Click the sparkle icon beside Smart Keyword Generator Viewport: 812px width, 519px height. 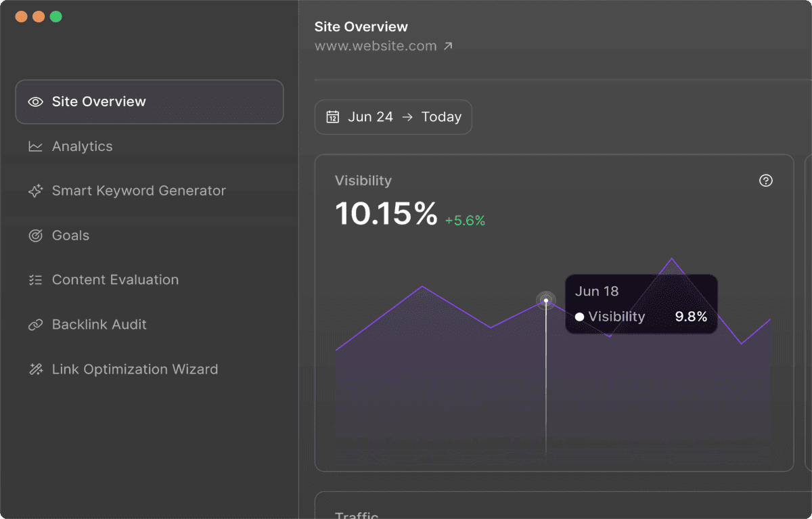coord(35,191)
